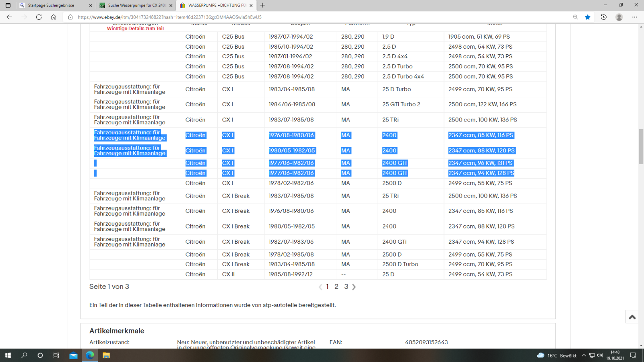Jump back to top of the page

(x=632, y=317)
